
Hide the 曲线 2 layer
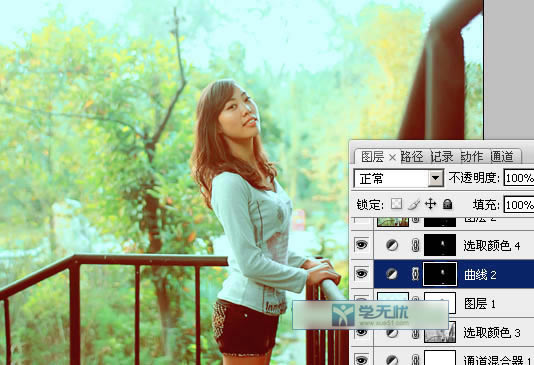pyautogui.click(x=361, y=273)
